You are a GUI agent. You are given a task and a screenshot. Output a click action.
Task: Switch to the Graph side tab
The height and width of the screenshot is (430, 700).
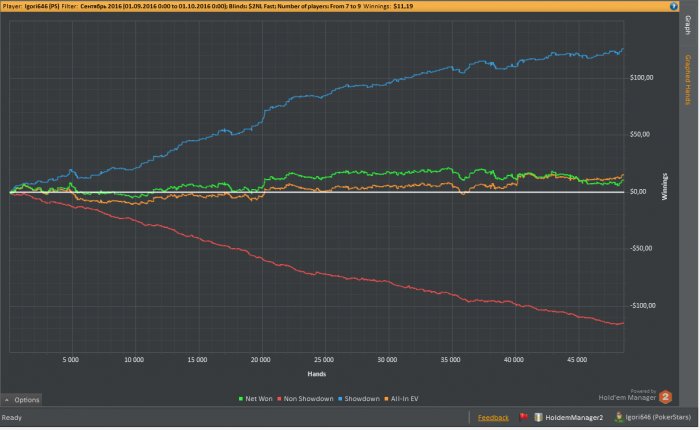[x=688, y=25]
